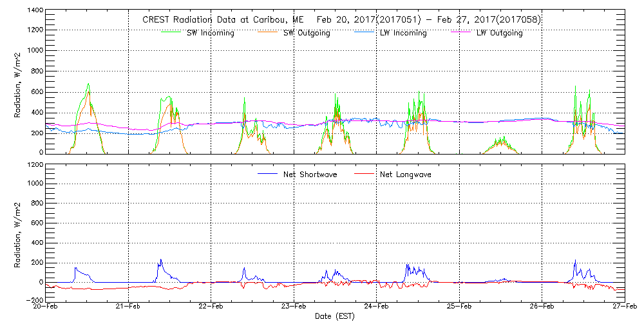Click the 20-Feb date tick label
The height and width of the screenshot is (322, 644).
[46, 307]
